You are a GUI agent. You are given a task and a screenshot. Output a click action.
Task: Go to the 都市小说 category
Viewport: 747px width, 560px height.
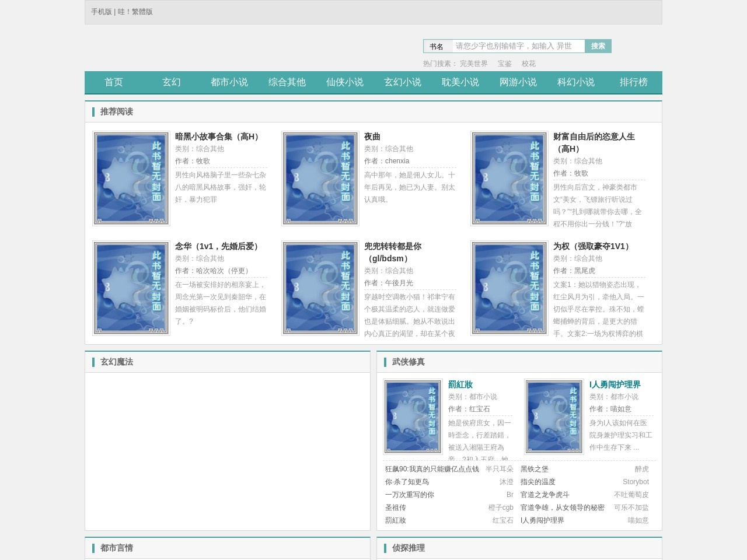coord(229,82)
